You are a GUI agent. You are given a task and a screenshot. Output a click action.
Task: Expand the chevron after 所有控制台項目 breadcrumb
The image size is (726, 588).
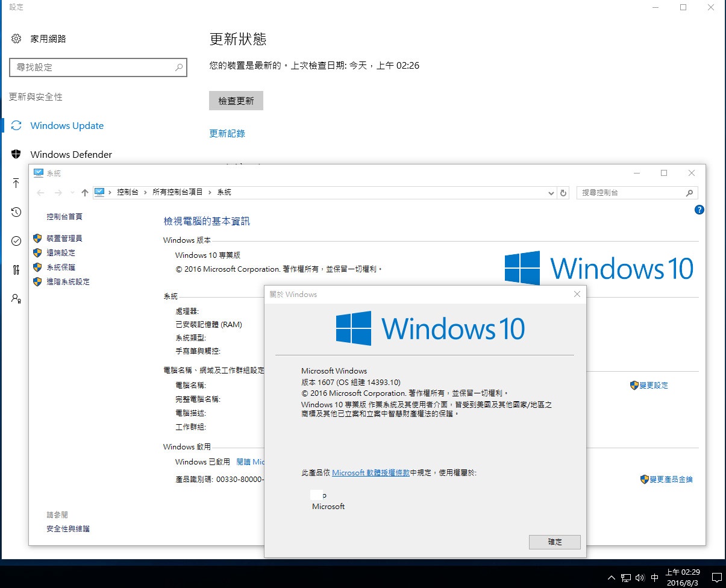[x=210, y=192]
